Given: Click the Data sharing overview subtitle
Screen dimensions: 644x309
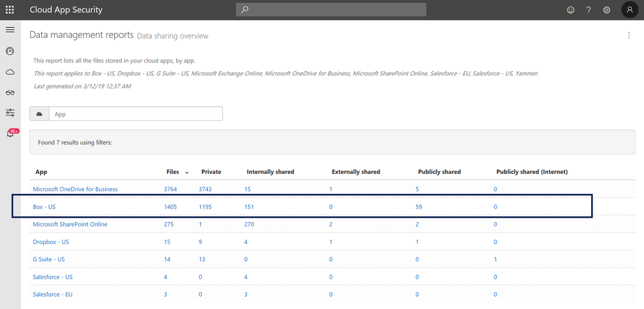Looking at the screenshot, I should pyautogui.click(x=173, y=36).
